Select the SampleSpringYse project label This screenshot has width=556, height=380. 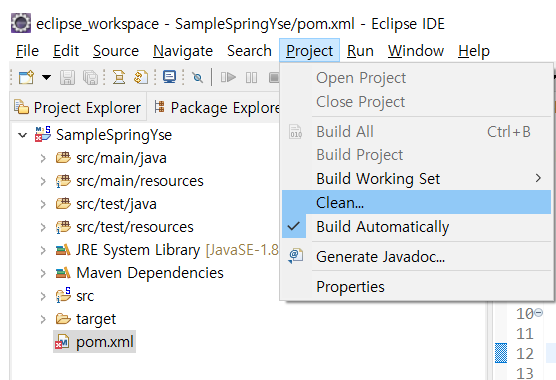114,135
